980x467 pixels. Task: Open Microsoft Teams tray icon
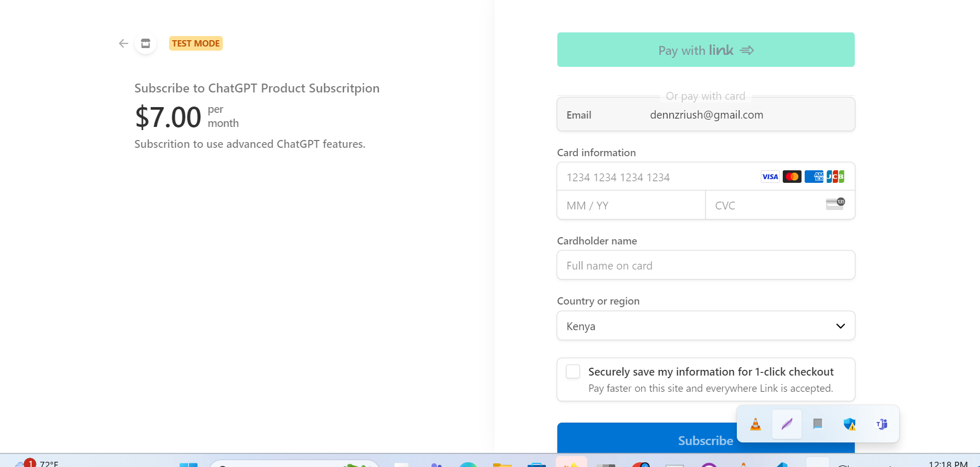point(882,424)
